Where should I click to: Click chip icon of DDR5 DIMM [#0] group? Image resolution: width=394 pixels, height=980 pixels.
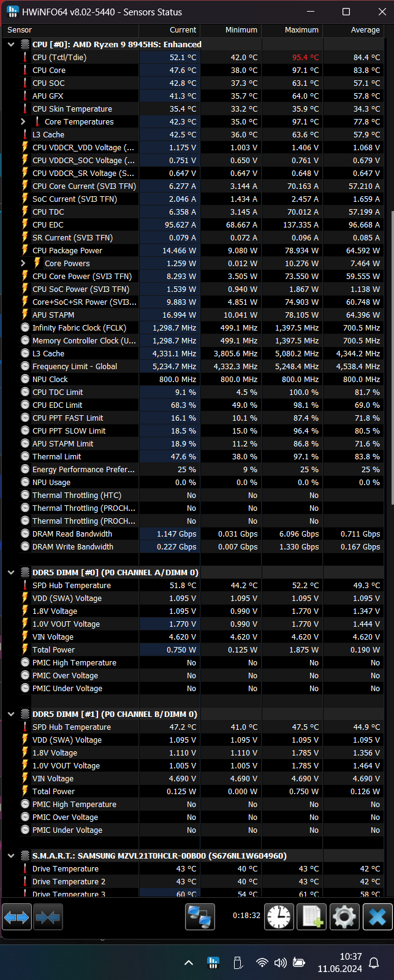(x=25, y=572)
